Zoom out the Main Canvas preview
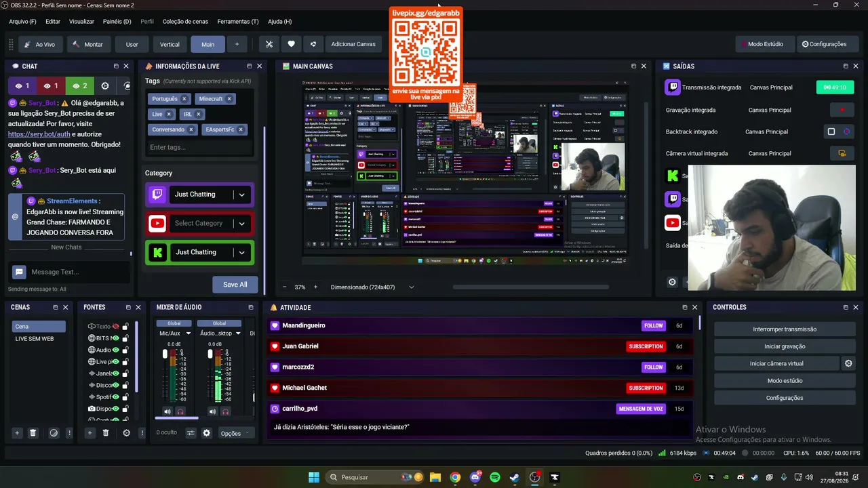868x488 pixels. [285, 287]
